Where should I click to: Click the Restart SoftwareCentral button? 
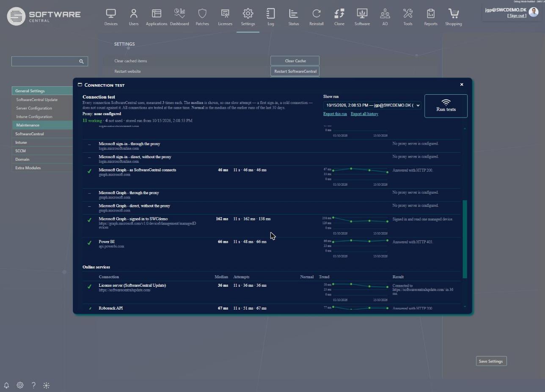coord(295,71)
